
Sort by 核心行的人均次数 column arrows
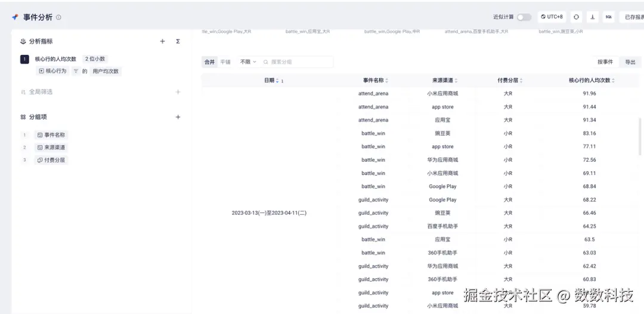point(613,81)
